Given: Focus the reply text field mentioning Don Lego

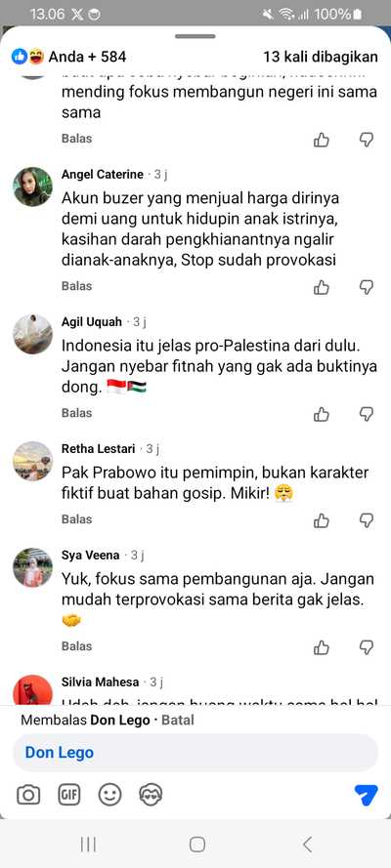Looking at the screenshot, I should (x=195, y=753).
